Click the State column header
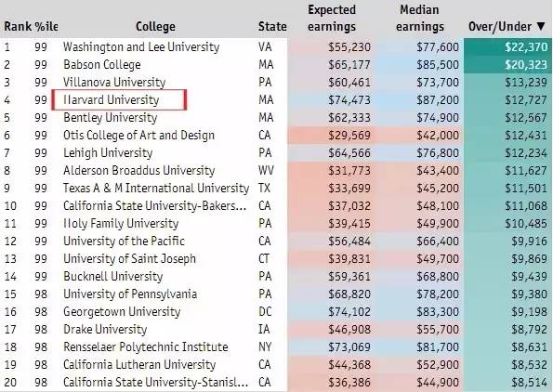Image resolution: width=553 pixels, height=392 pixels. [272, 26]
